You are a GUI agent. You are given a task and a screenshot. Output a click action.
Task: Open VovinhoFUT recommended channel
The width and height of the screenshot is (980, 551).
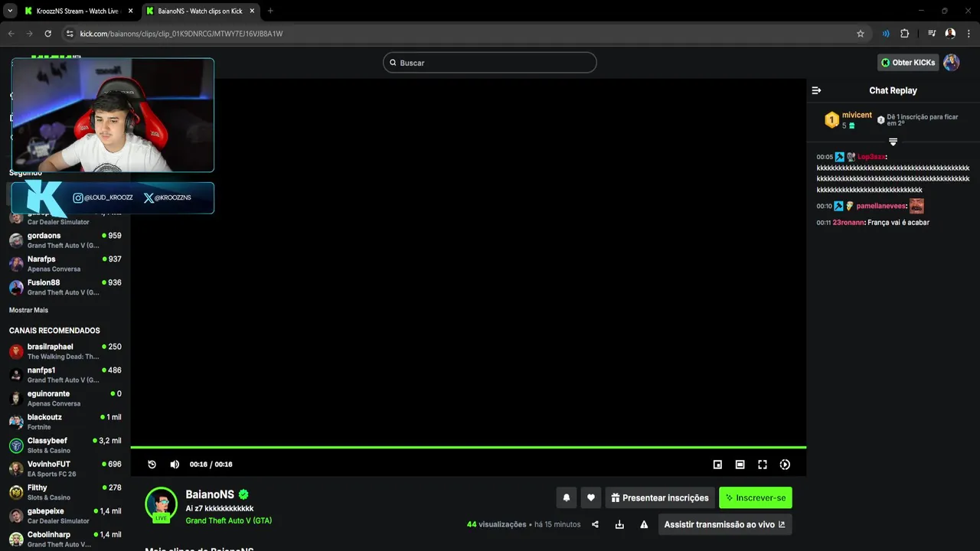[65, 468]
